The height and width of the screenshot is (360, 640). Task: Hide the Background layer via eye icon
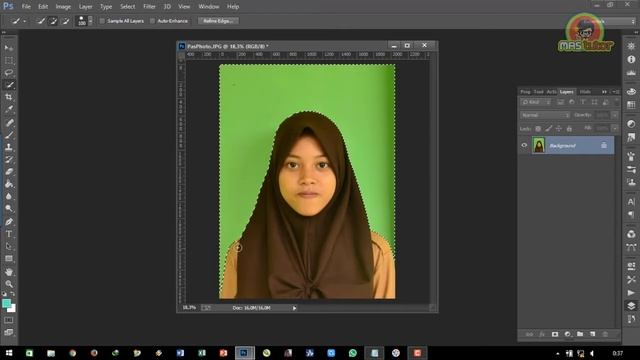(x=524, y=145)
